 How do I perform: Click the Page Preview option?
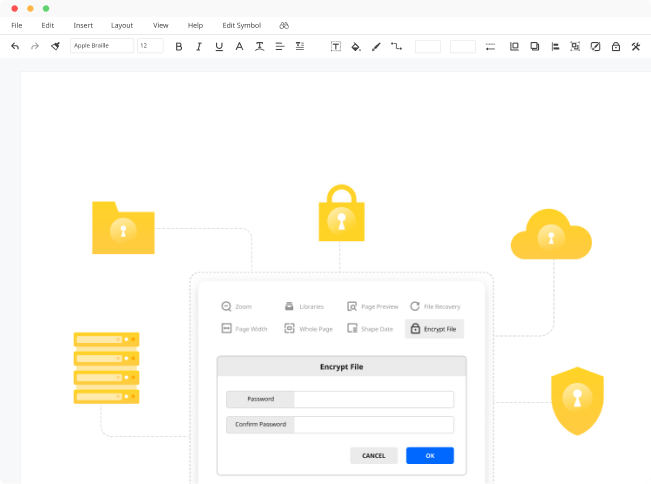click(x=373, y=306)
